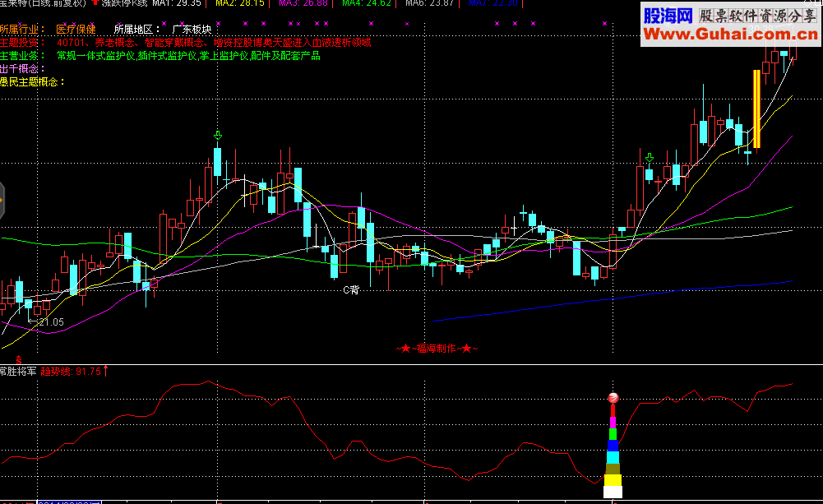This screenshot has height=504, width=823.
Task: Click the white base block of signal tower
Action: pos(613,492)
